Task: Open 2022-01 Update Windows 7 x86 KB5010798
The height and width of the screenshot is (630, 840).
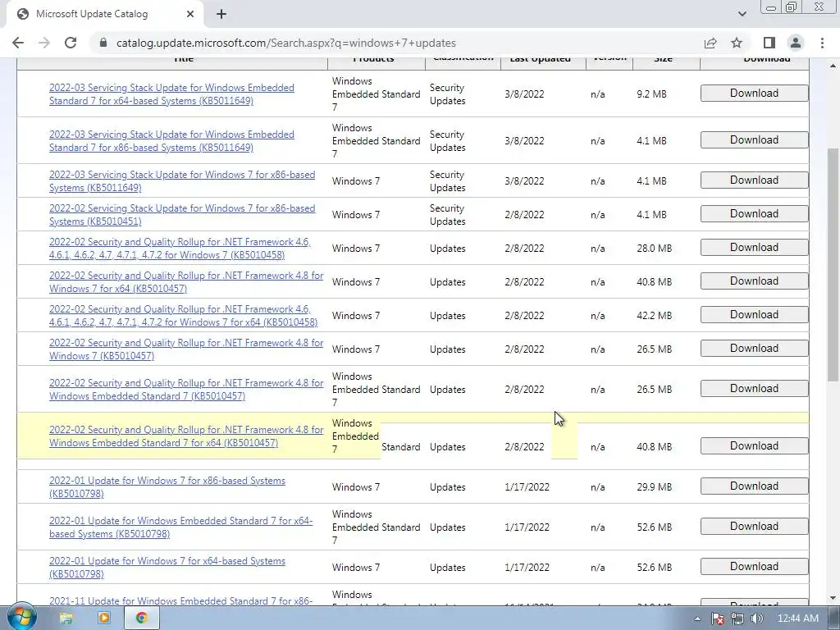Action: [x=167, y=487]
